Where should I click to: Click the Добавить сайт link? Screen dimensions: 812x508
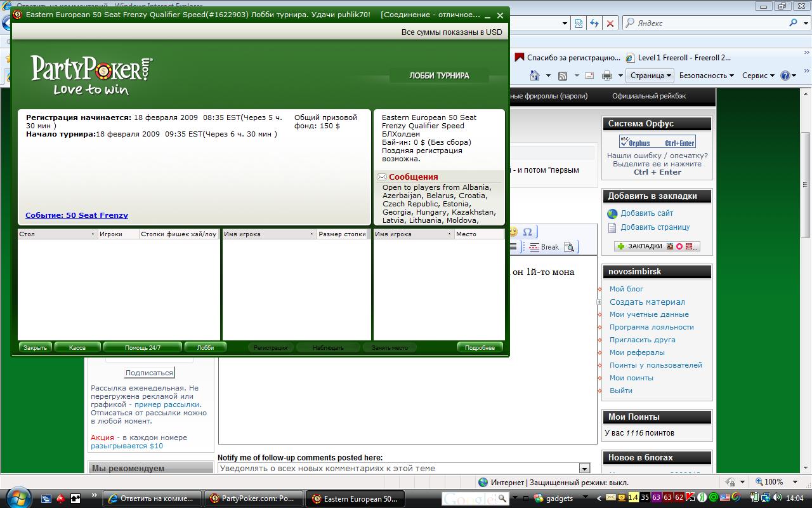[646, 213]
